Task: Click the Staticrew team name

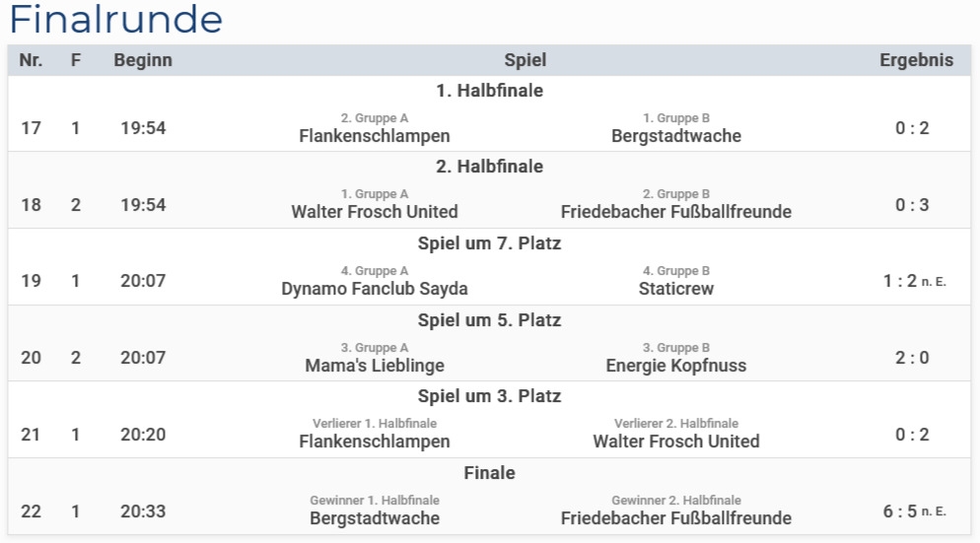Action: click(676, 289)
